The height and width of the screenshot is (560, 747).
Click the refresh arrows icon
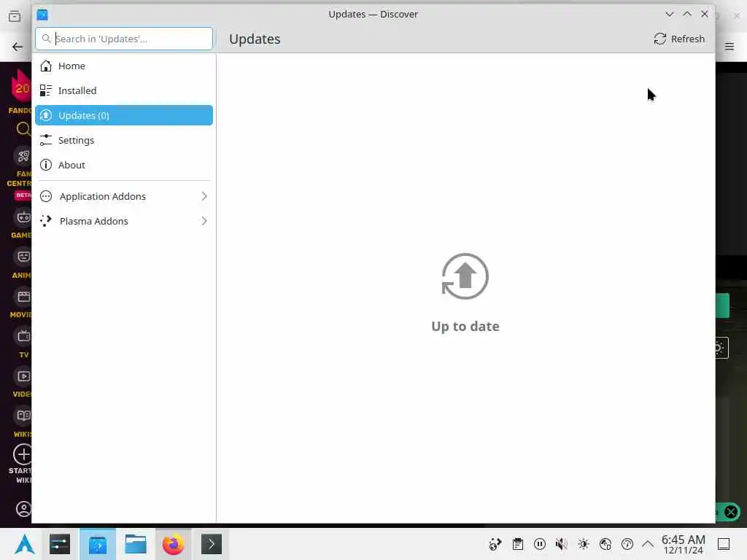coord(659,39)
